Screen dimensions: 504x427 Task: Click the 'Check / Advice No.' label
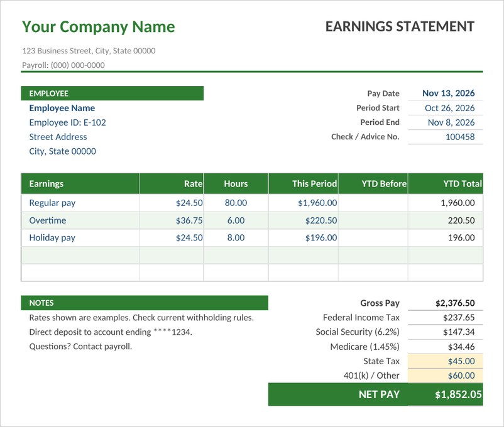click(365, 137)
